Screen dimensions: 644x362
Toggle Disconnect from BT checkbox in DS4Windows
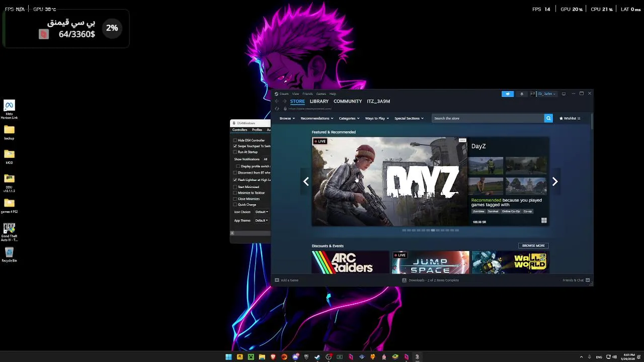(235, 172)
